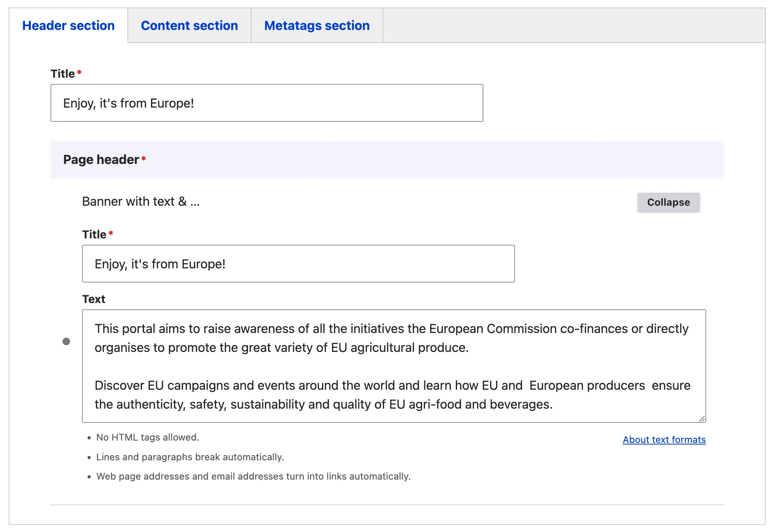Click the red asterisk next to Page header

click(144, 158)
